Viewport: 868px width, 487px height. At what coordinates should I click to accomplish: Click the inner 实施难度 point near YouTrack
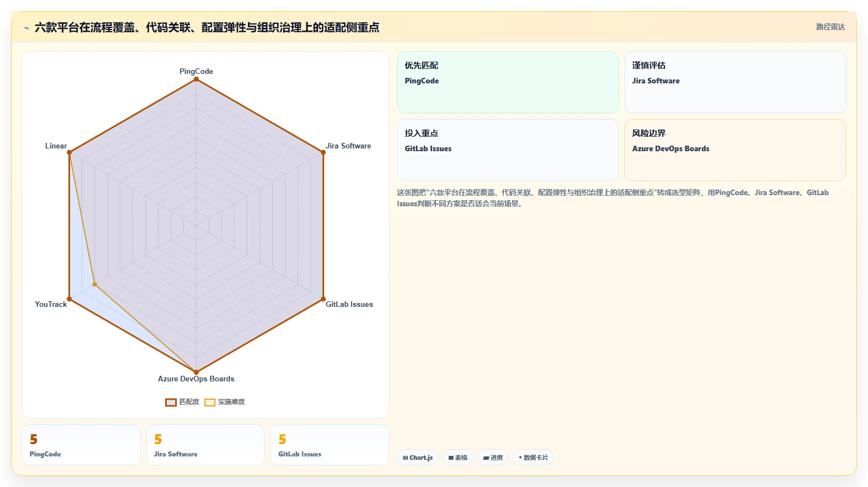tap(95, 284)
